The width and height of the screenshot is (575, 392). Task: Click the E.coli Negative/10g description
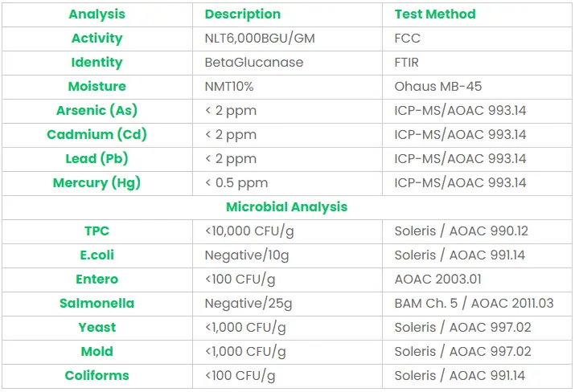246,255
